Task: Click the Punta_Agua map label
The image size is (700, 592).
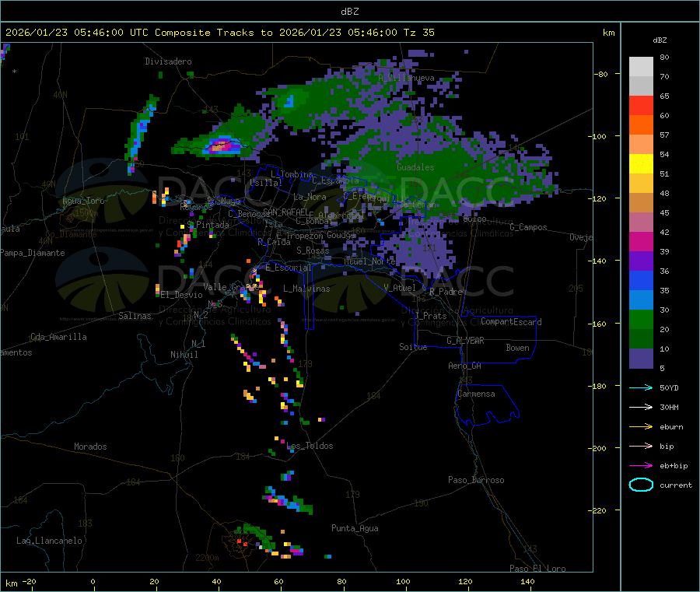Action: 355,528
